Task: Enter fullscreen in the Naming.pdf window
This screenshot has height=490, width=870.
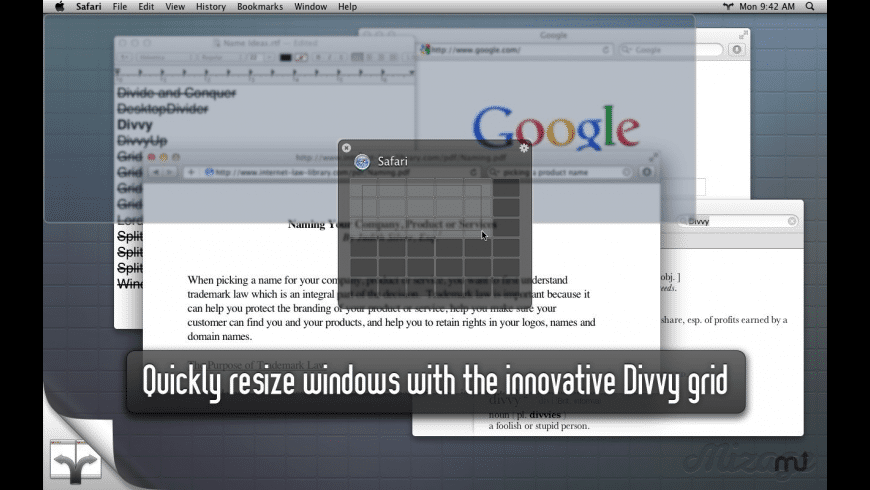Action: 654,157
